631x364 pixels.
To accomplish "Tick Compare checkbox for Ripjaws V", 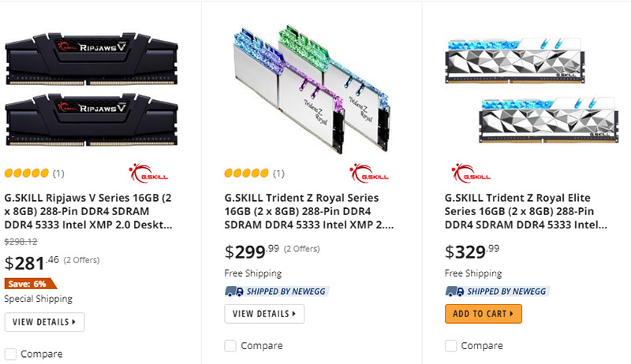I will click(10, 354).
